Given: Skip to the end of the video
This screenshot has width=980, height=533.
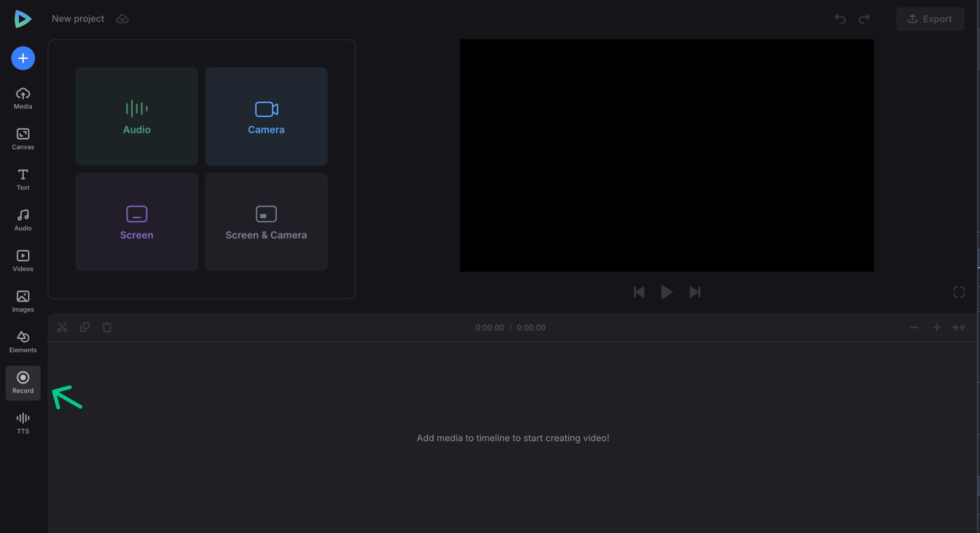Looking at the screenshot, I should pyautogui.click(x=695, y=292).
